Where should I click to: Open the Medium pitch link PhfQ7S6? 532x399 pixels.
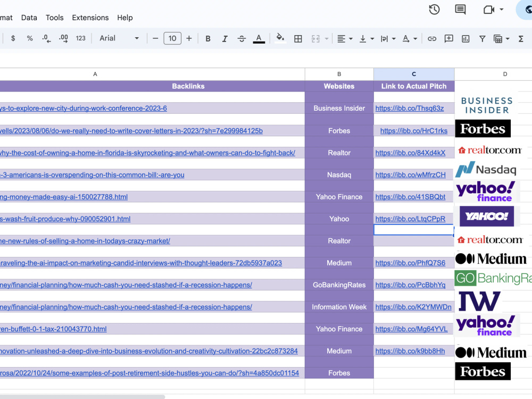click(410, 263)
